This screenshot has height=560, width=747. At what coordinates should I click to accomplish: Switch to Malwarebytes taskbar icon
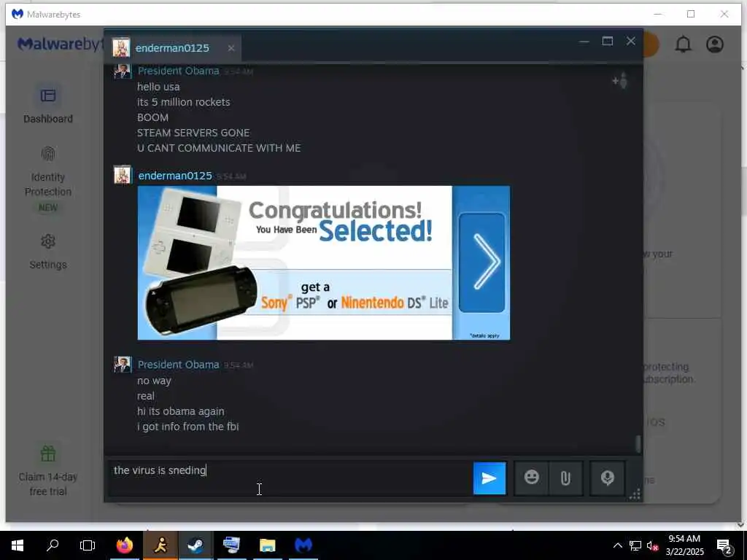(x=303, y=545)
